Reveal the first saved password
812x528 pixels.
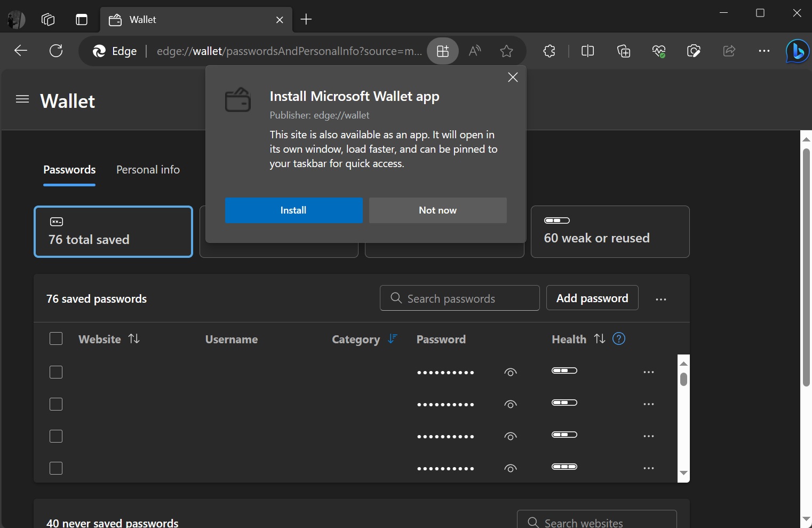(x=510, y=372)
